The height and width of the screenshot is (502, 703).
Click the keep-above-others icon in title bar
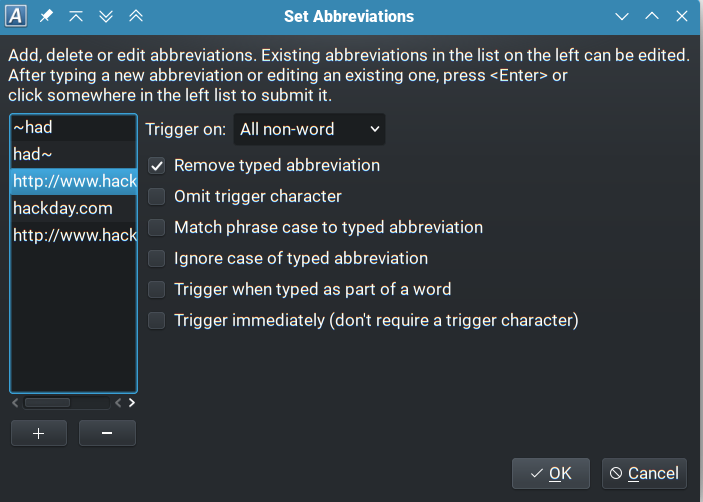(76, 17)
